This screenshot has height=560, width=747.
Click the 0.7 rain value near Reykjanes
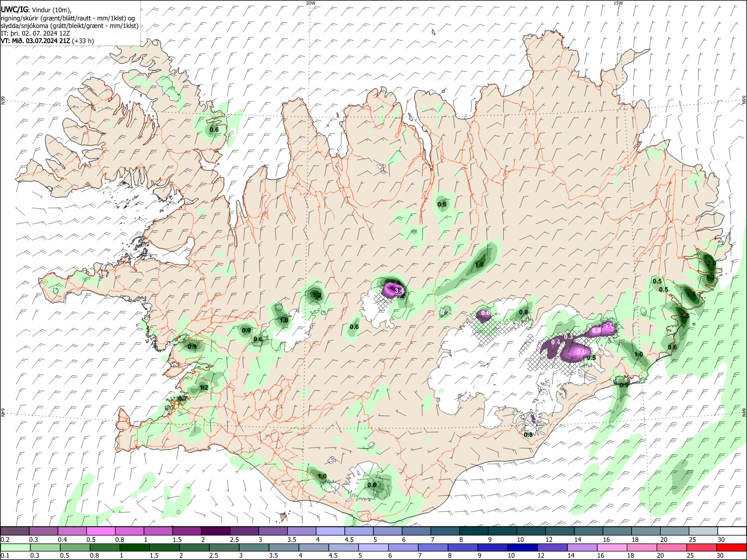(182, 398)
